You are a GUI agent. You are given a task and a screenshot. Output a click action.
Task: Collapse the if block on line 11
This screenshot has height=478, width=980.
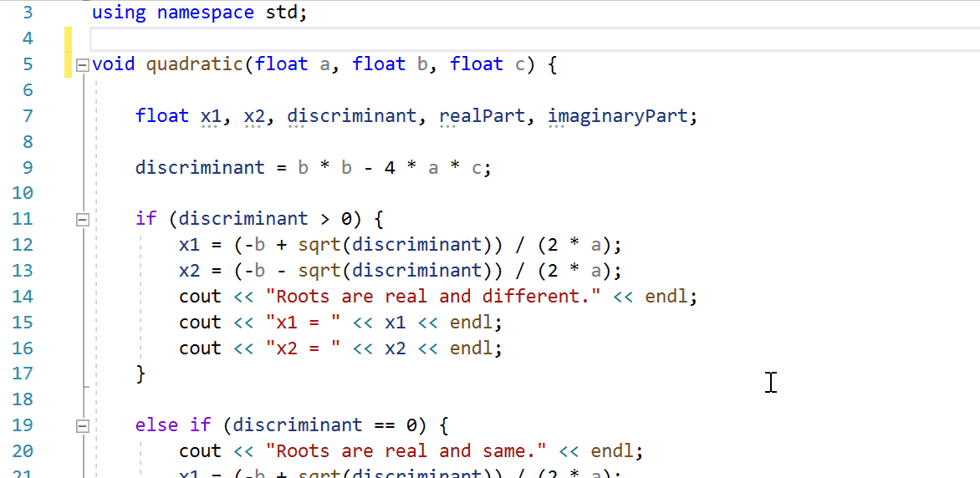click(x=81, y=220)
